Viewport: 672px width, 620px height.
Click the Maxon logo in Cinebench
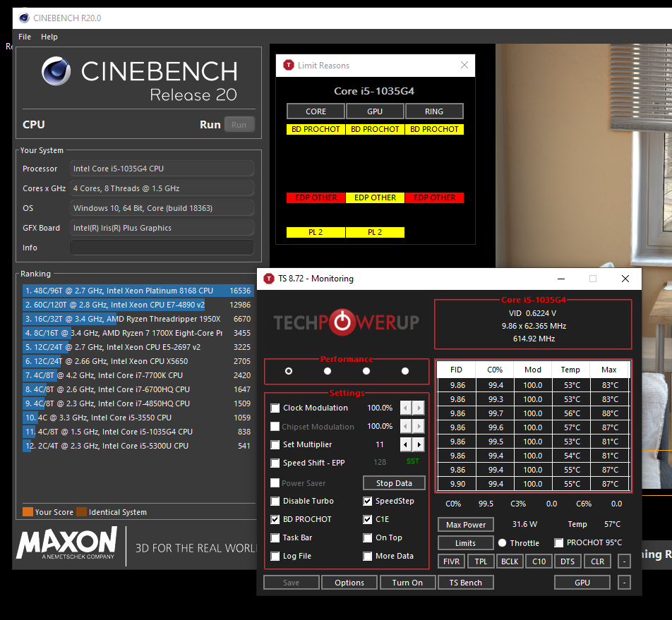[67, 545]
